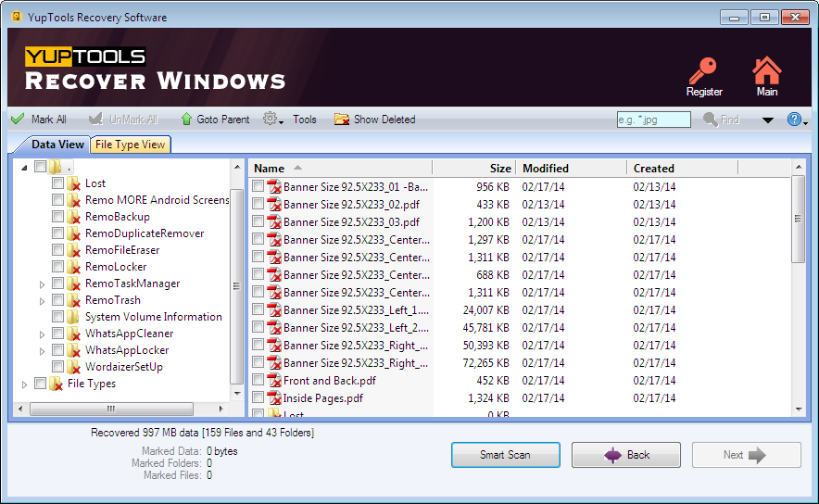Click WordaizerSetUp deleted folder icon
The image size is (819, 504).
coord(73,367)
